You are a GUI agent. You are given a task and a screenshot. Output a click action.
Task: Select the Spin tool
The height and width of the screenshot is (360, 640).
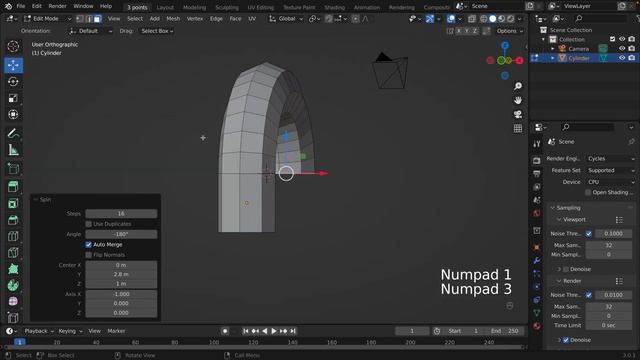click(x=13, y=285)
